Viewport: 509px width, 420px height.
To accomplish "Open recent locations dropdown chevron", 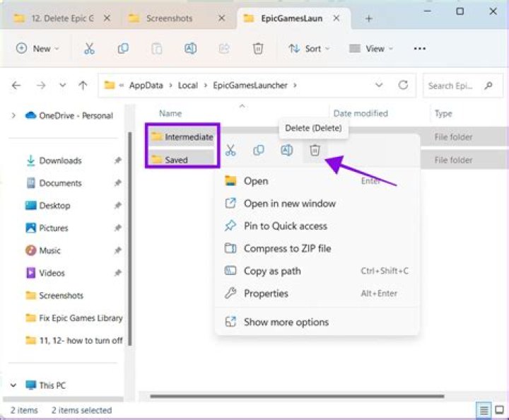I will [62, 86].
